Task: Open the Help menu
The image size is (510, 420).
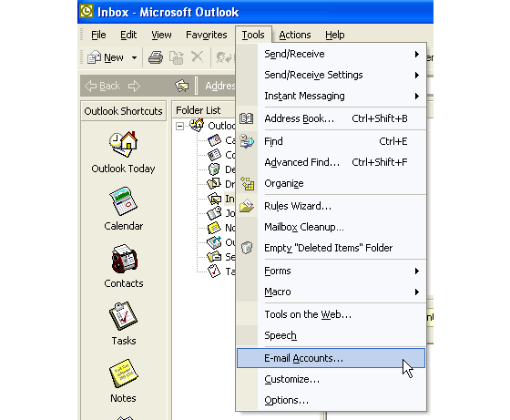Action: pyautogui.click(x=335, y=35)
